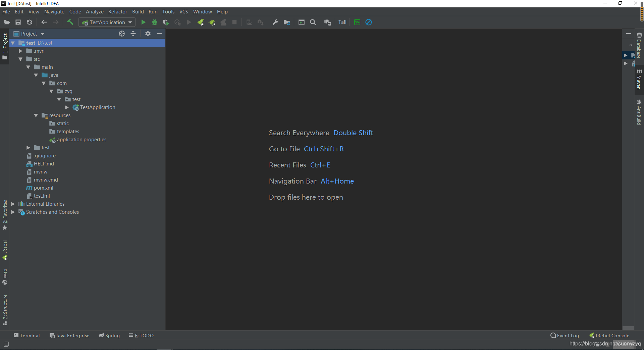The width and height of the screenshot is (644, 350).
Task: Click the icon left of Tail
Action: [x=328, y=22]
